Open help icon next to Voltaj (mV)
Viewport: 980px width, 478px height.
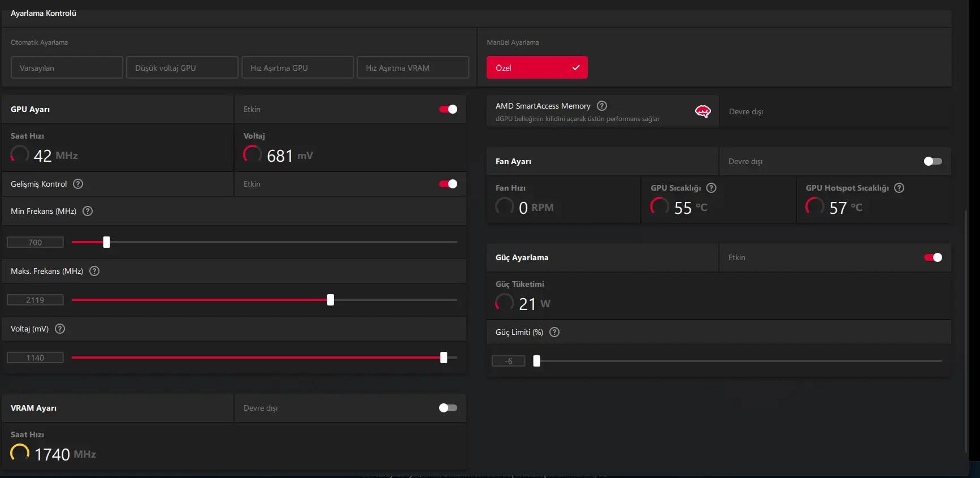click(60, 329)
